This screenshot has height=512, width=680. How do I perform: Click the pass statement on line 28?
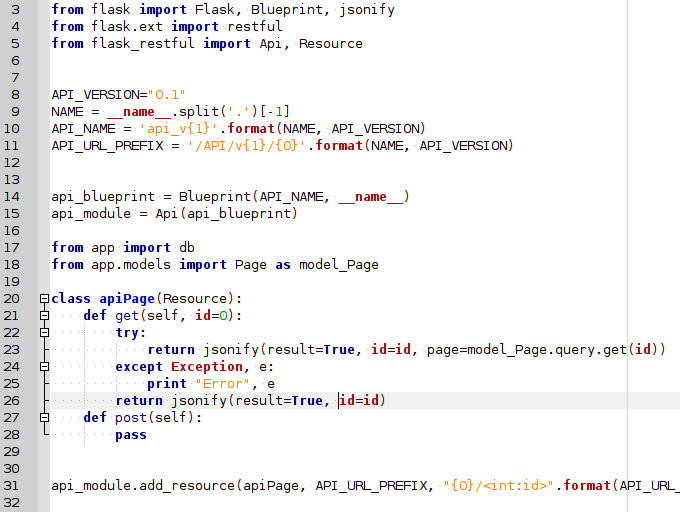tap(131, 435)
